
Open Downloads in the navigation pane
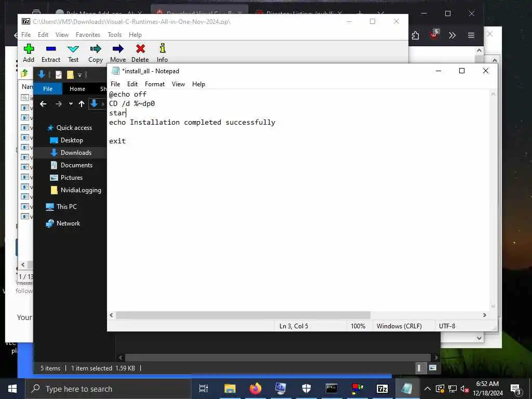(76, 153)
